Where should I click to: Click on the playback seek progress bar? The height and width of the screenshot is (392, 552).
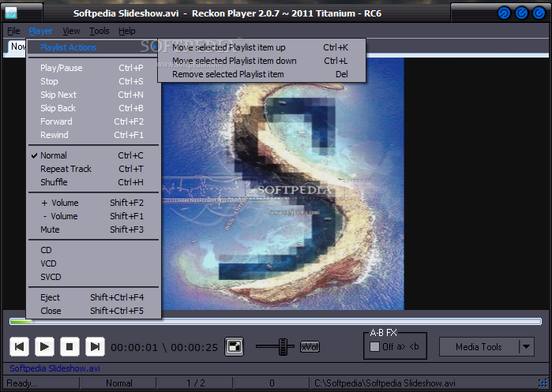point(276,321)
